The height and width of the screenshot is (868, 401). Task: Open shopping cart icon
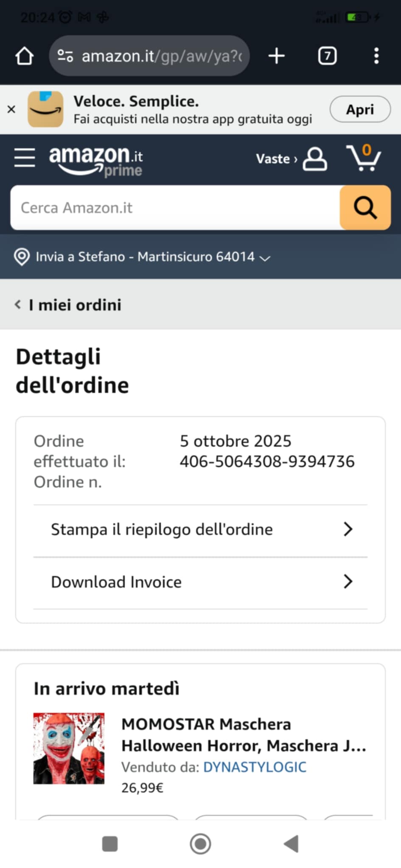[364, 158]
